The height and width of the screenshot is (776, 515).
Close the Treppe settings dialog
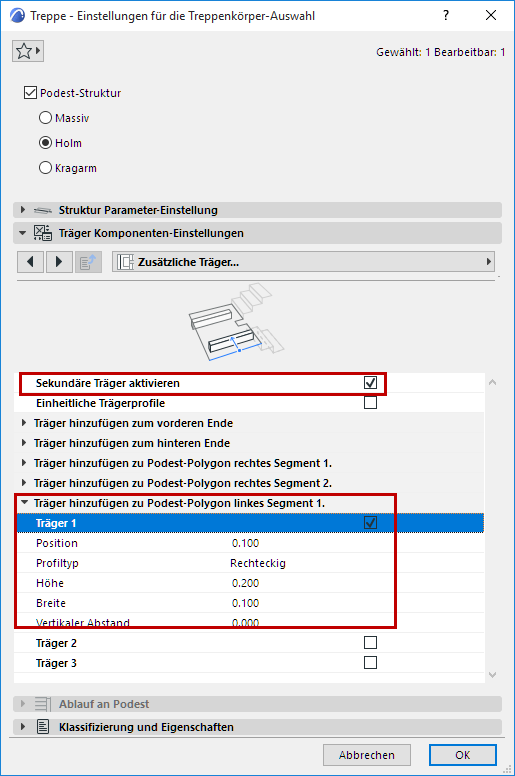[x=491, y=15]
